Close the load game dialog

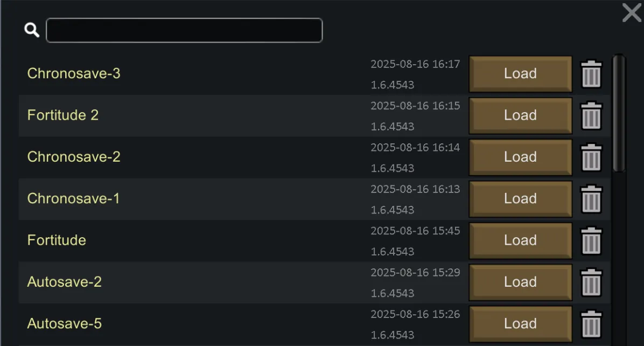coord(632,12)
